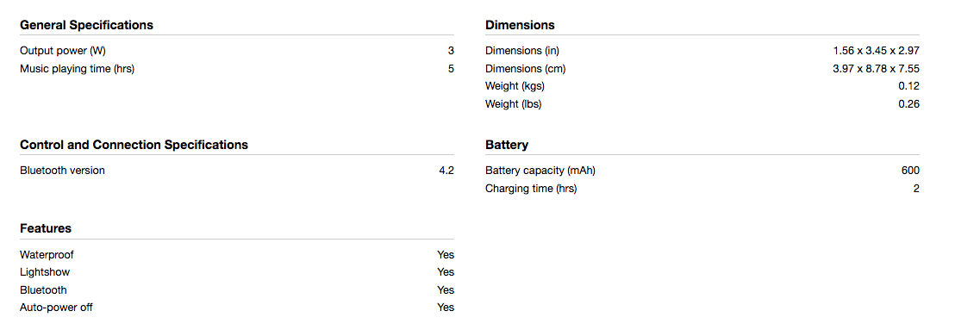Click the Charging time (hrs) label
Screen dimensions: 980x336
click(x=531, y=189)
